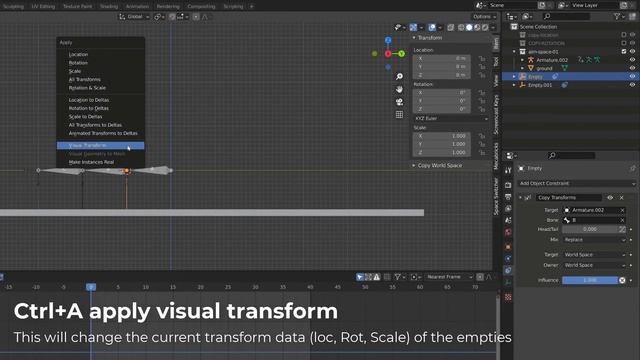Viewport: 640px width, 360px height.
Task: Open the Object Data properties tab icon
Action: (508, 282)
